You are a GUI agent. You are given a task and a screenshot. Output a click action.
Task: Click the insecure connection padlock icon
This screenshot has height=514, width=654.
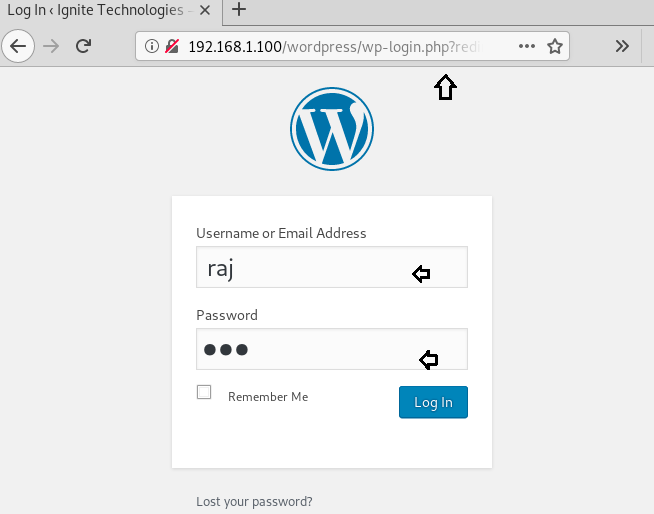tap(171, 46)
